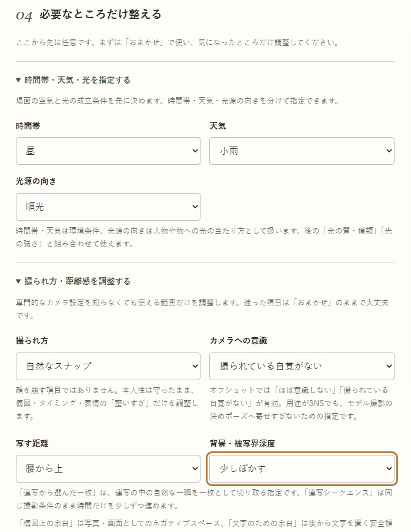Image resolution: width=411 pixels, height=532 pixels.
Task: Open the 光源の向き dropdown showing 順光
Action: coord(108,207)
